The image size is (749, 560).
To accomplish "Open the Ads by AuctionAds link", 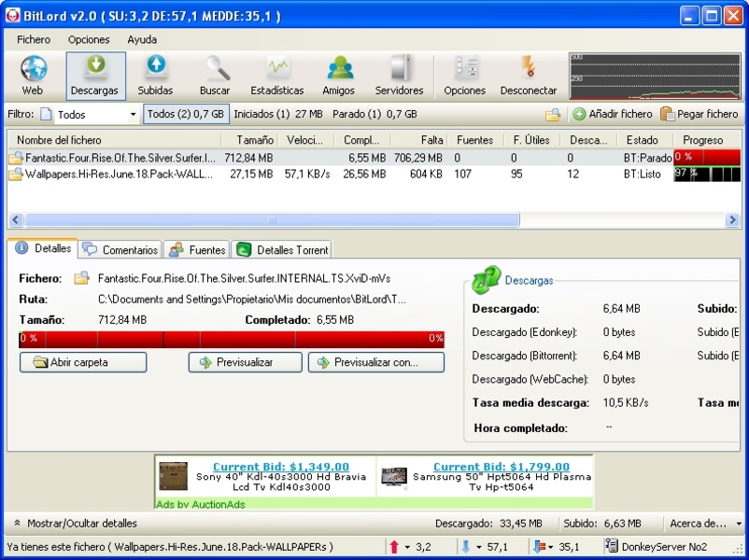I will [201, 504].
